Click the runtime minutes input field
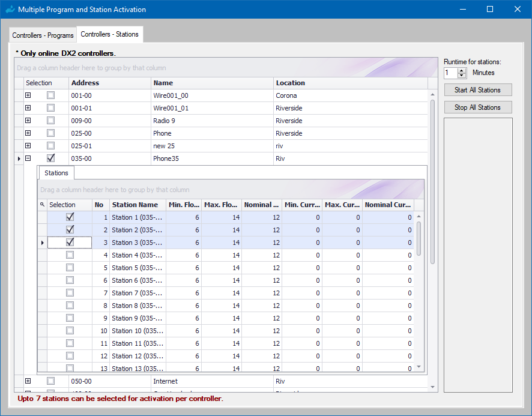 tap(451, 73)
